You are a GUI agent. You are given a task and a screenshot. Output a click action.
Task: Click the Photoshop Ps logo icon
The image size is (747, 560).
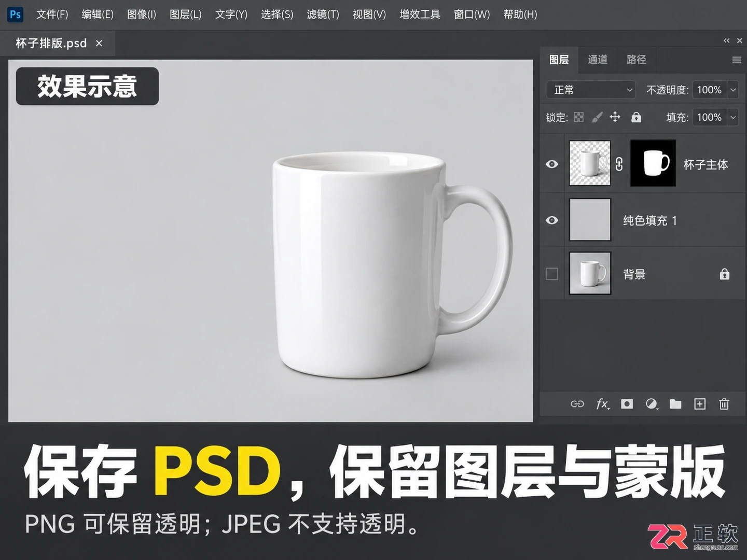tap(16, 14)
